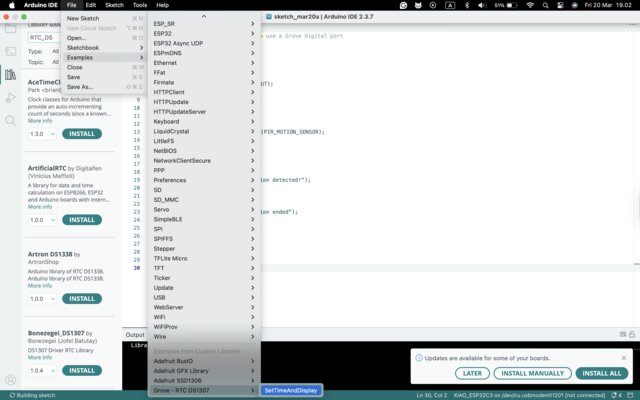The image size is (640, 400).
Task: Open the Sketch menu
Action: (114, 5)
